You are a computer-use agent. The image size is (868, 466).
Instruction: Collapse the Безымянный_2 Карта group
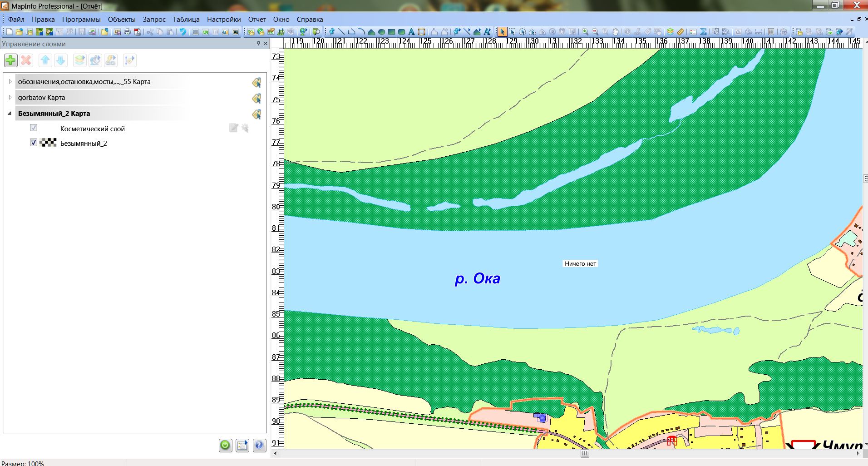tap(10, 114)
